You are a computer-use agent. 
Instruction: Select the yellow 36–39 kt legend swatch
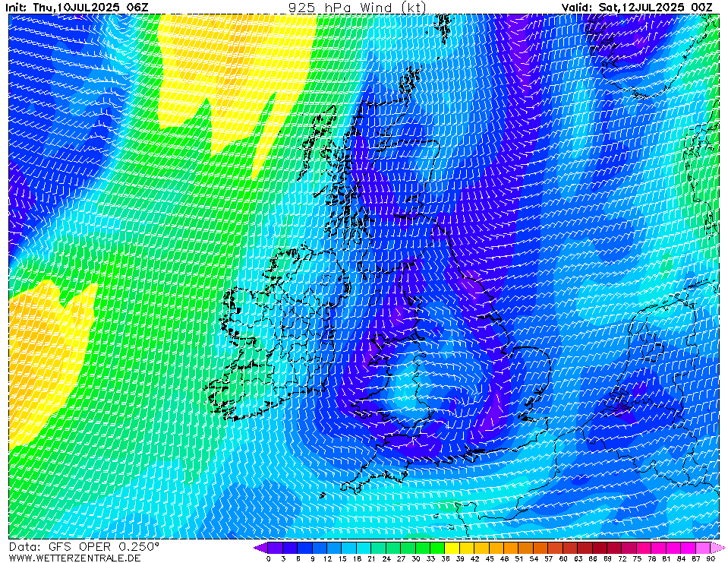(x=452, y=548)
